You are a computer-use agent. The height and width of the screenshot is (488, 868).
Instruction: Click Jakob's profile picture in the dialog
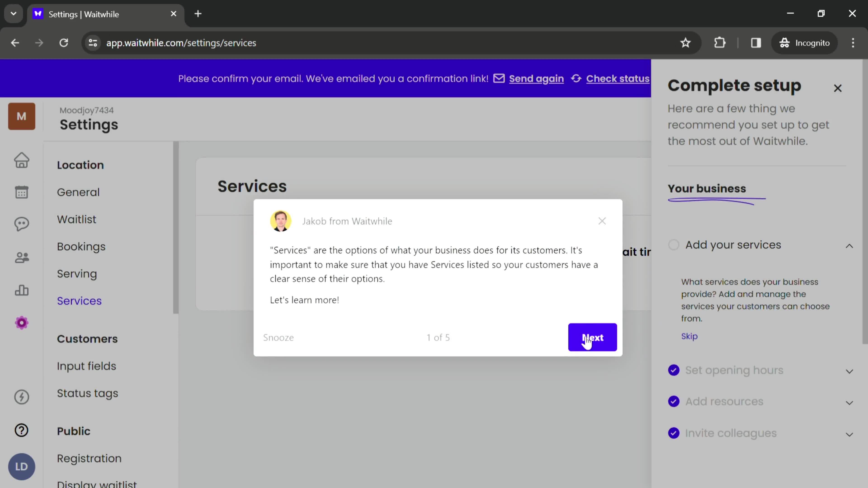coord(280,221)
